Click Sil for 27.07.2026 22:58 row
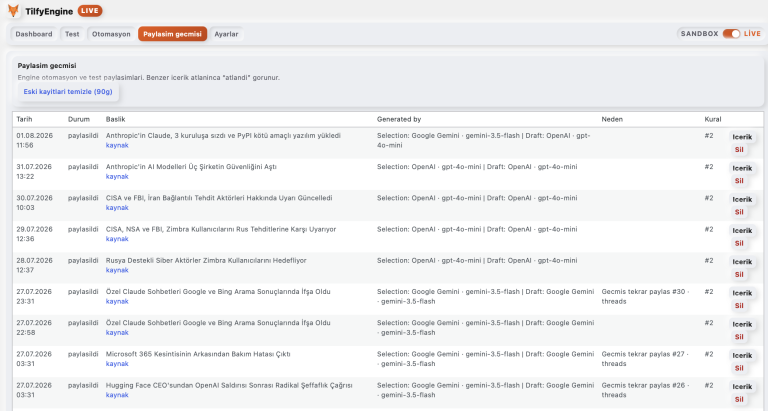The image size is (768, 411). (739, 337)
